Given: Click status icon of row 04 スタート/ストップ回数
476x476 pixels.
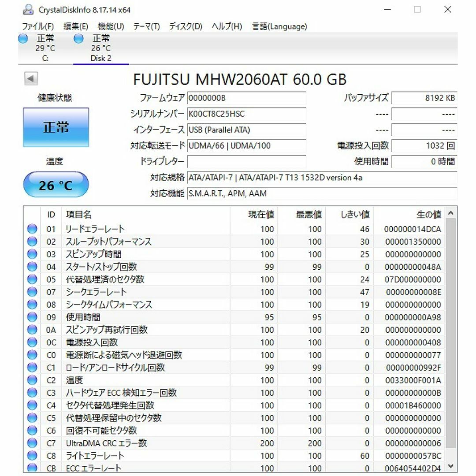Looking at the screenshot, I should pyautogui.click(x=32, y=267).
